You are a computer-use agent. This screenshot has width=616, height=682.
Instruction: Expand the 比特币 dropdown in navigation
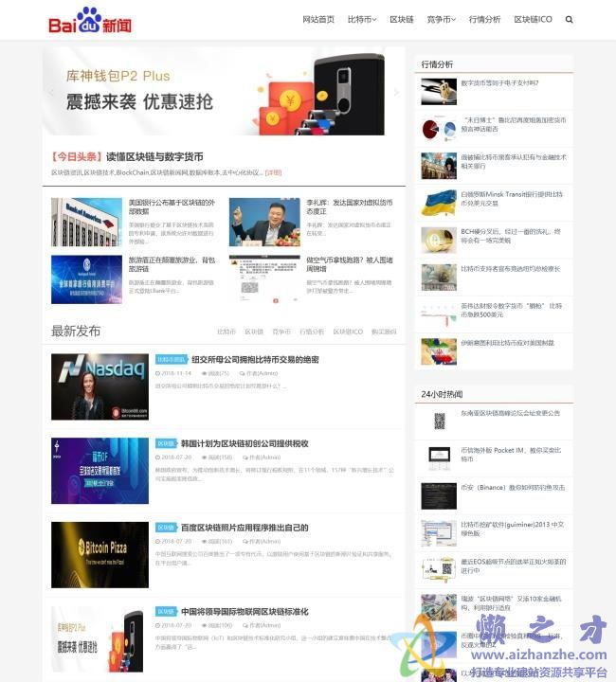click(x=362, y=20)
